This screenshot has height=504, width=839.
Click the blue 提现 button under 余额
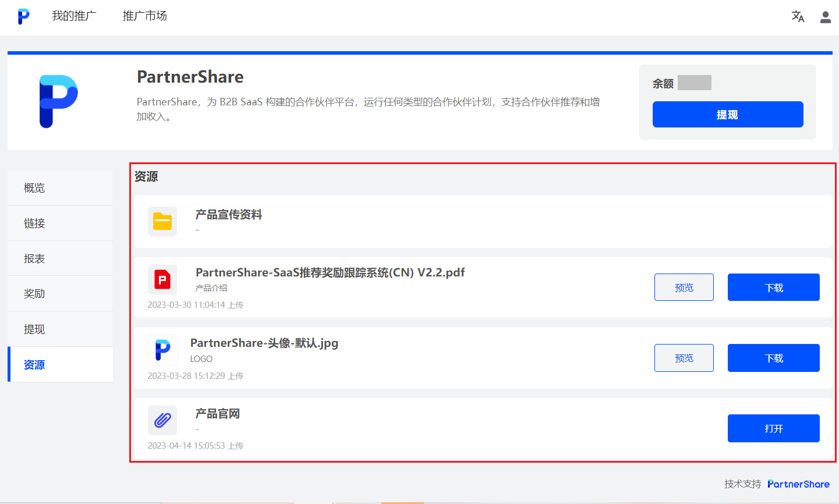(728, 115)
